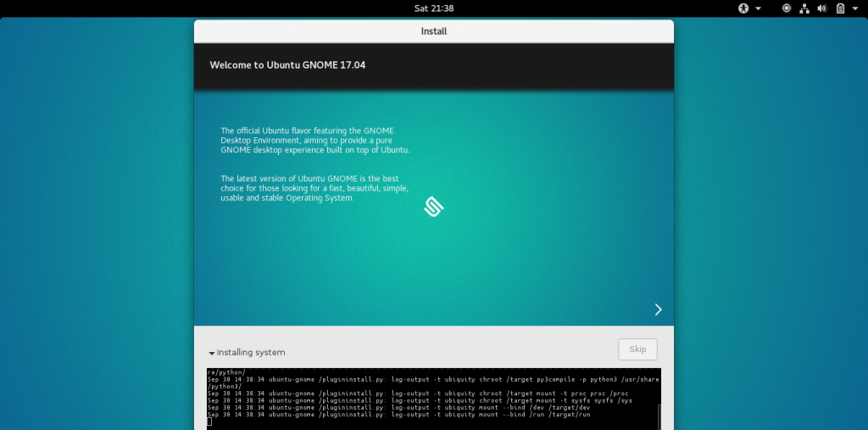Click the terminal log scrollbar
The height and width of the screenshot is (430, 868).
click(658, 415)
